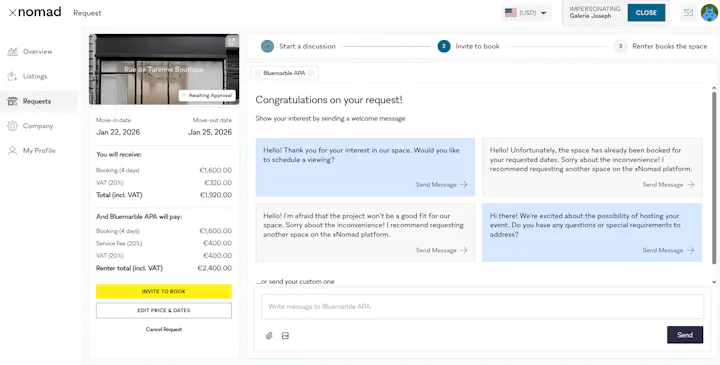Click the yellow INVITE TO BOOK button

pyautogui.click(x=164, y=292)
